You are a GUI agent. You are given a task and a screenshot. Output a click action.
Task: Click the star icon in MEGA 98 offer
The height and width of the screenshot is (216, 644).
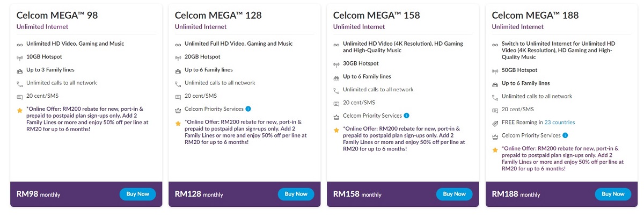coord(20,110)
